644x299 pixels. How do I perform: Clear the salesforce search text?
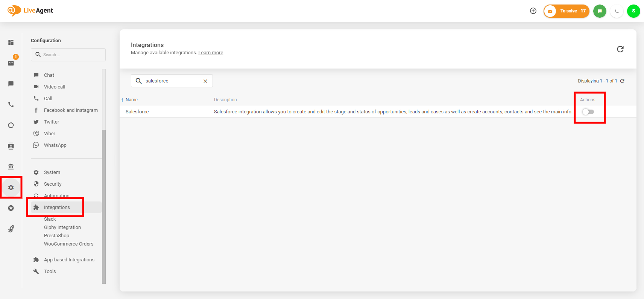click(205, 81)
